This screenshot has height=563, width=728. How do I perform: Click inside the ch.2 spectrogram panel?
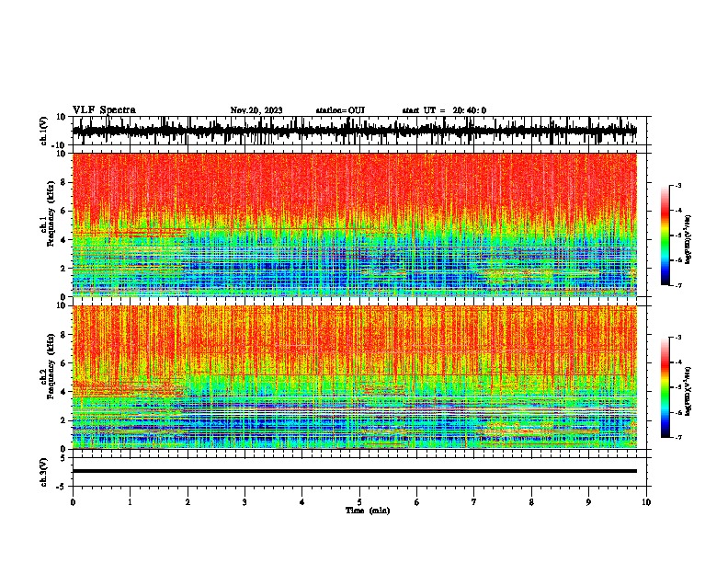tap(354, 377)
